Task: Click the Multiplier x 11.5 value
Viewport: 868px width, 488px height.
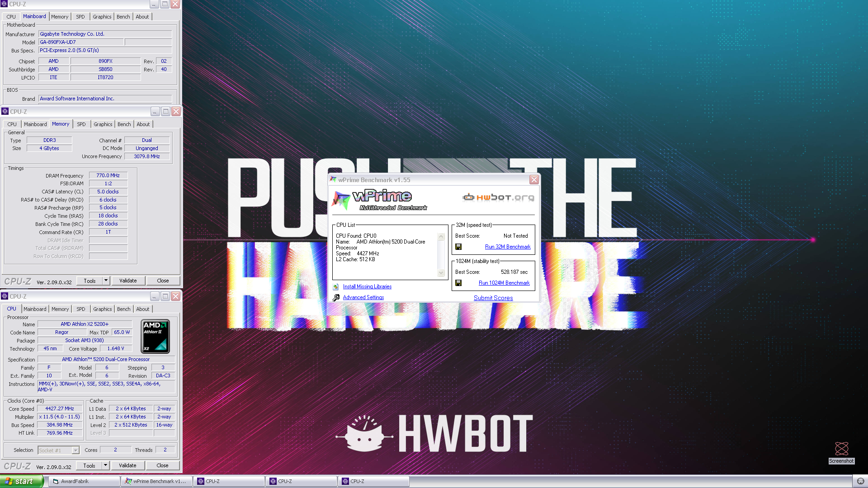Action: click(x=60, y=417)
